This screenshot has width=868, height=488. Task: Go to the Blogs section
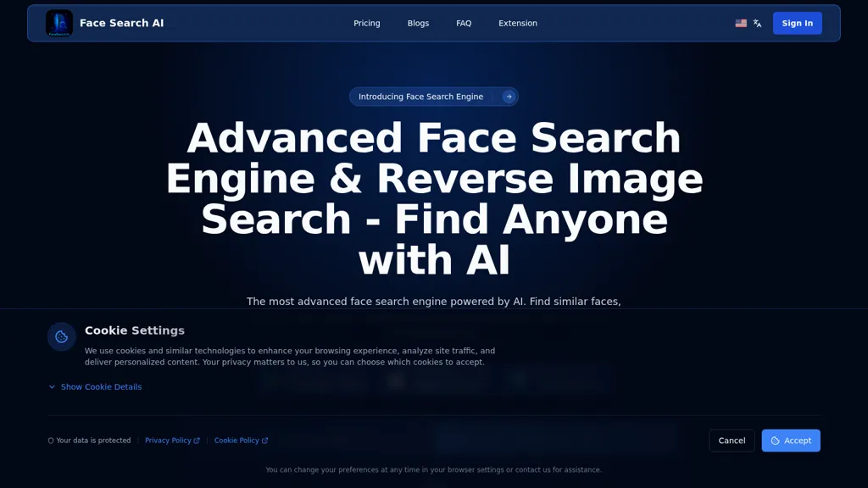point(418,23)
